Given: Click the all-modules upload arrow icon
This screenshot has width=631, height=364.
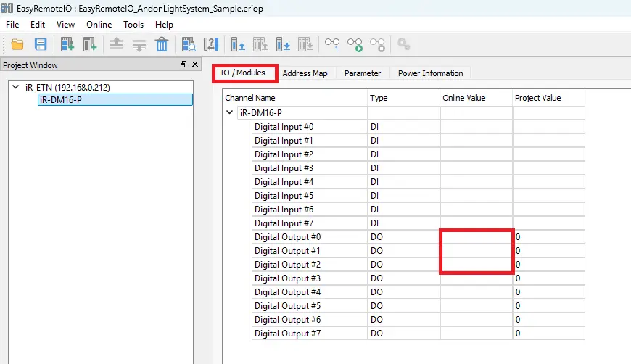Looking at the screenshot, I should click(260, 44).
